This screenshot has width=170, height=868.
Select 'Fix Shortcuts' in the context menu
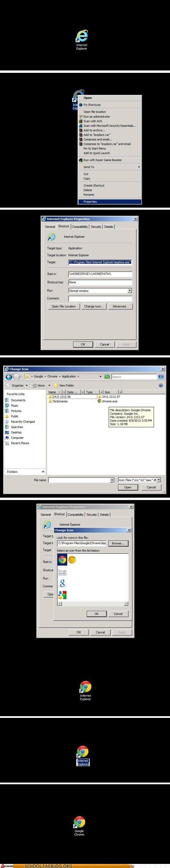click(110, 105)
